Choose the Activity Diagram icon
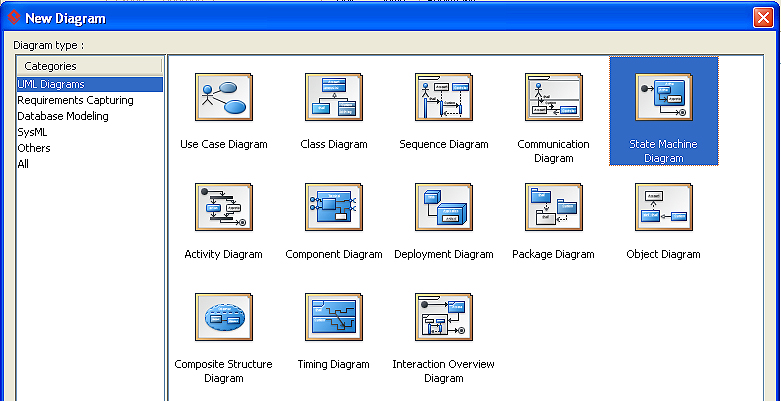Viewport: 781px width, 401px height. point(224,207)
